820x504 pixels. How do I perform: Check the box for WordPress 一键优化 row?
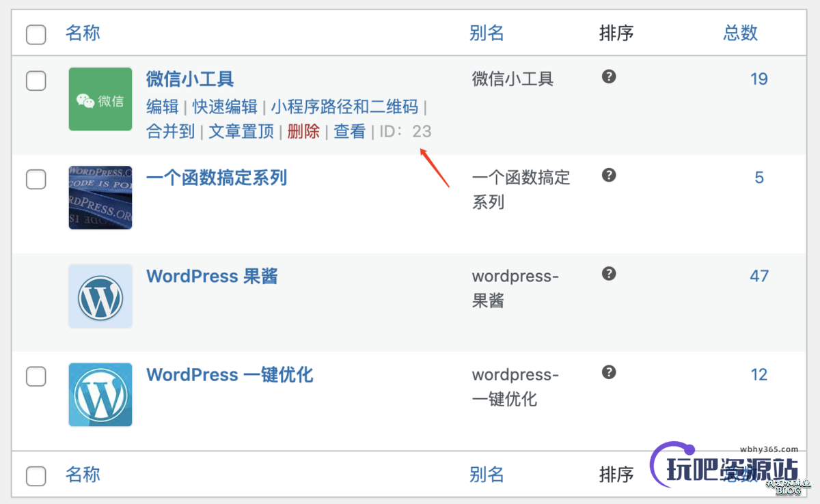click(36, 376)
